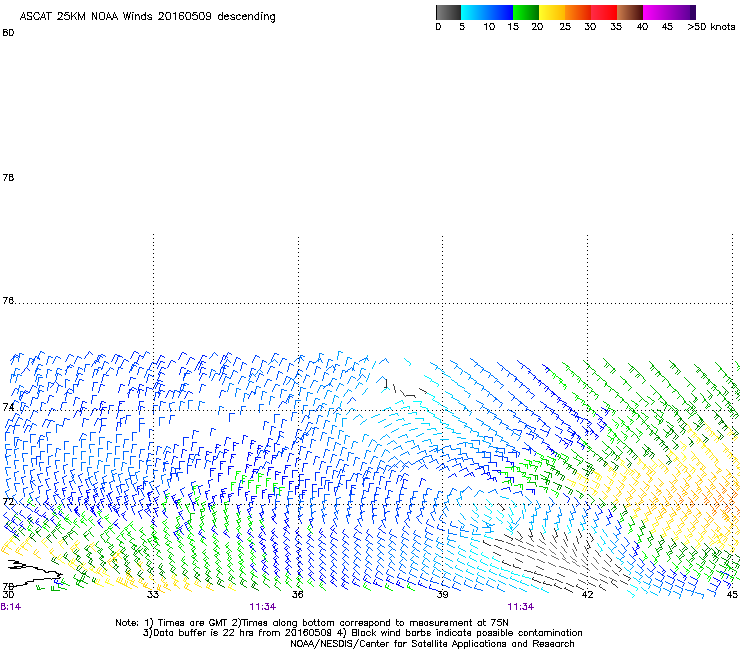
Task: Click the longitude label 36
Action: click(x=297, y=594)
